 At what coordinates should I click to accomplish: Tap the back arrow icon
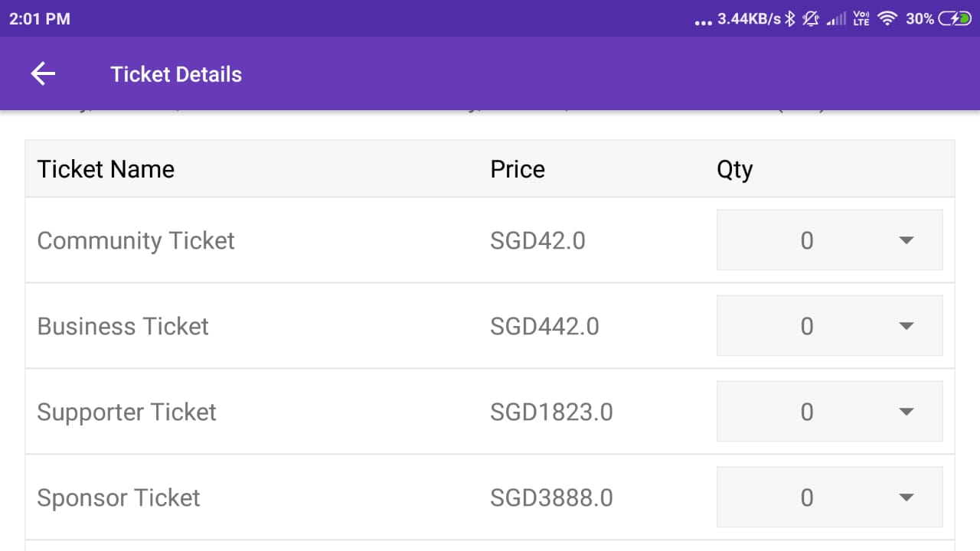(43, 73)
